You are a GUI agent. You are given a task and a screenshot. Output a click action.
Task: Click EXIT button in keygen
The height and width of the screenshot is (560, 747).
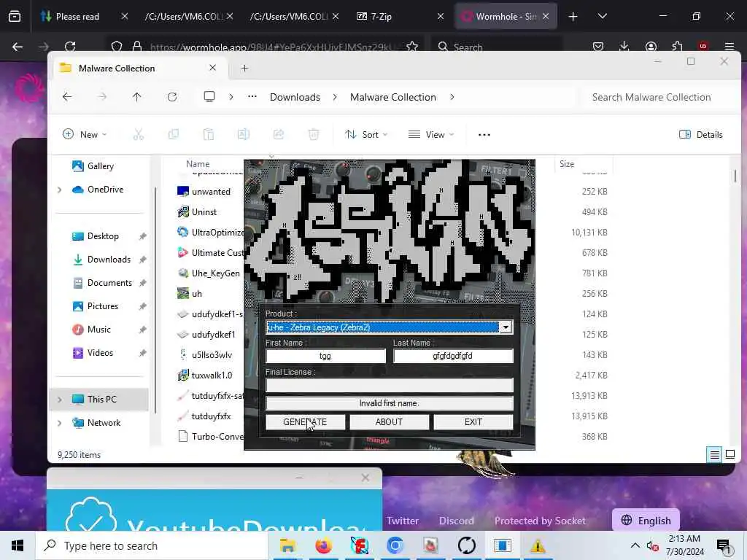pyautogui.click(x=473, y=422)
